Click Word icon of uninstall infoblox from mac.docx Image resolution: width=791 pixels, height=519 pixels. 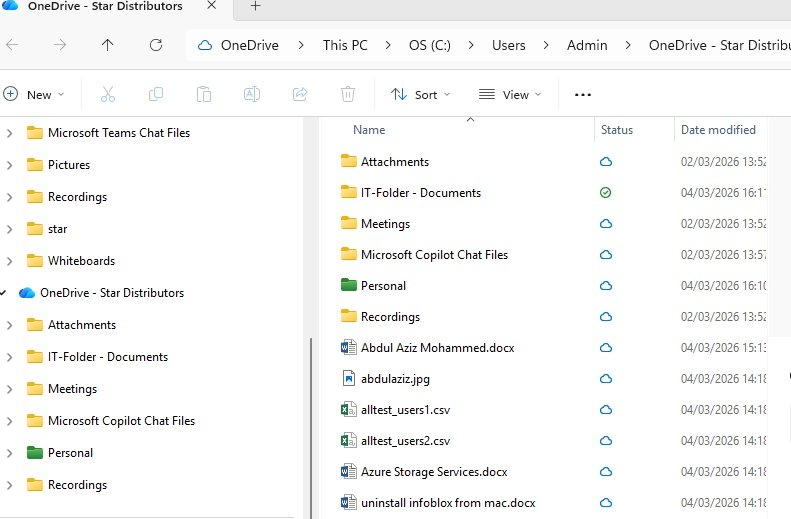click(x=349, y=502)
